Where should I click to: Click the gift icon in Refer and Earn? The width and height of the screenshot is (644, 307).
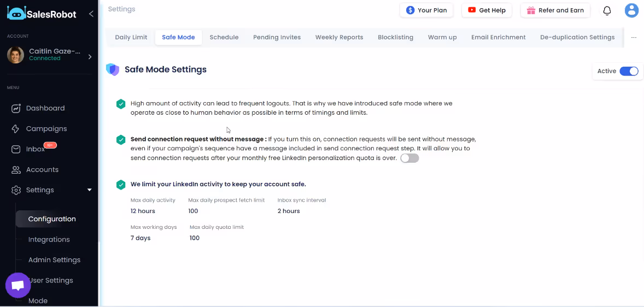(x=531, y=10)
